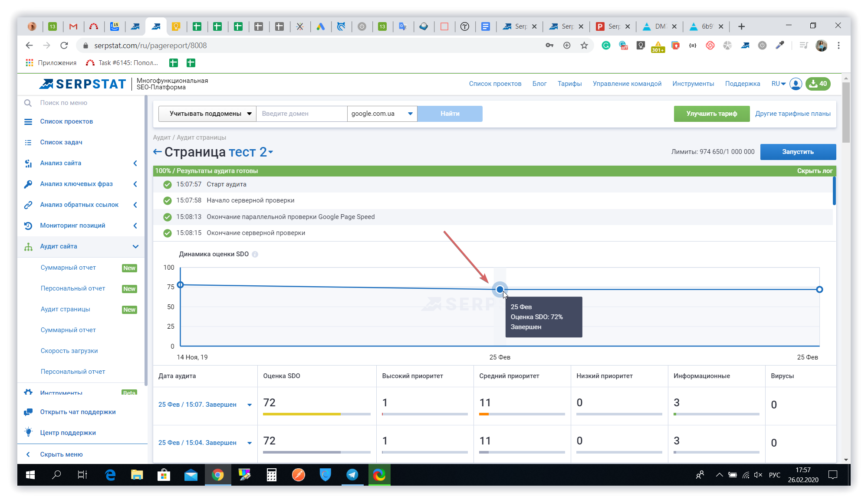Screen dimensions: 868x503
Task: Click the Serpstat logo
Action: click(x=82, y=84)
